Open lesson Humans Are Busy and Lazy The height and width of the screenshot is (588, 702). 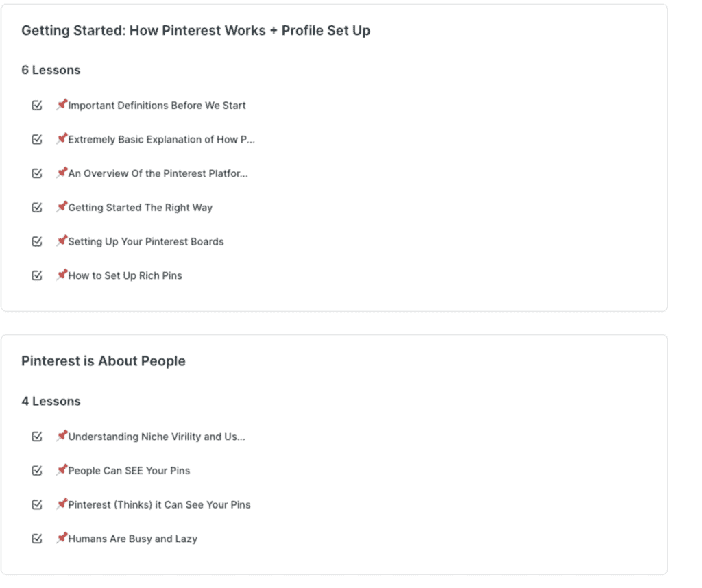pos(132,539)
